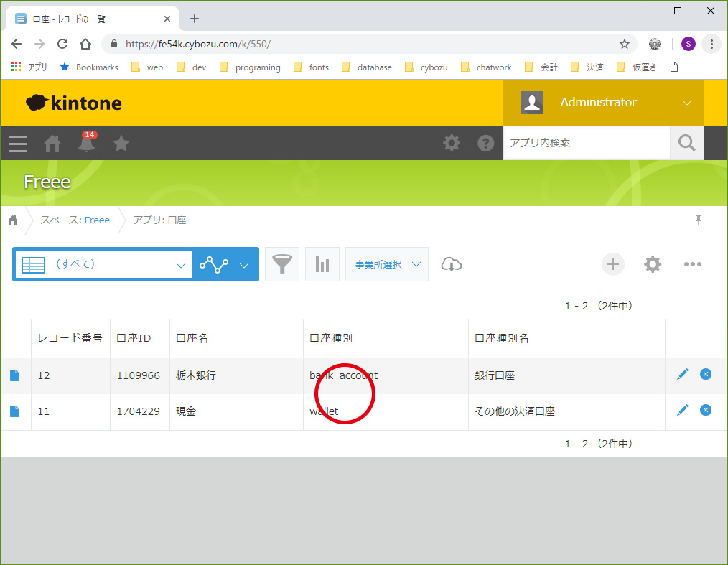
Task: Click the pin icon in breadcrumb bar
Action: (699, 220)
